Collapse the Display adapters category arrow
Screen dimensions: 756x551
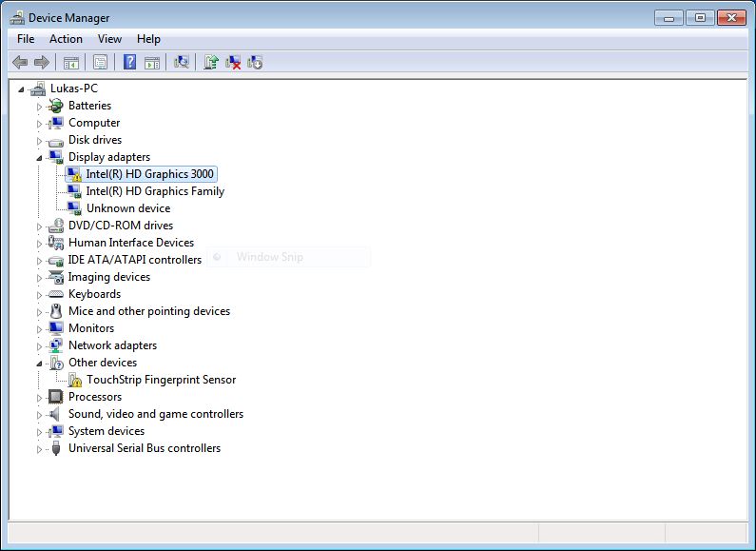[x=40, y=158]
